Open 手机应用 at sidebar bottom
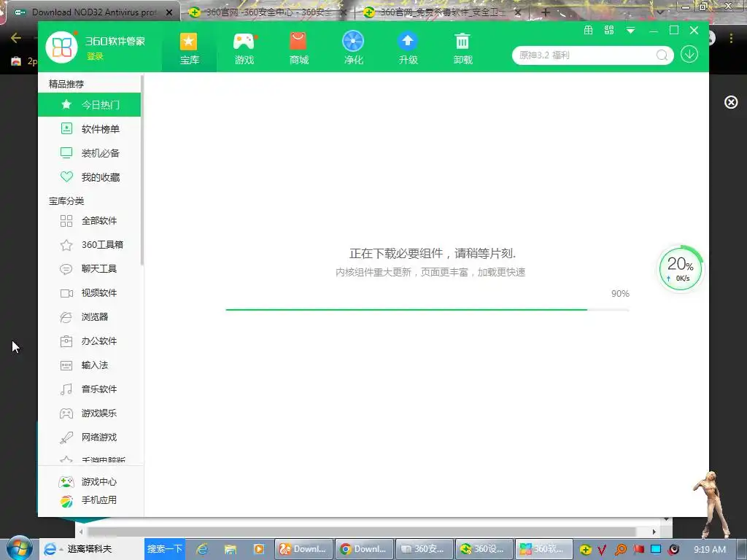 tap(88, 500)
